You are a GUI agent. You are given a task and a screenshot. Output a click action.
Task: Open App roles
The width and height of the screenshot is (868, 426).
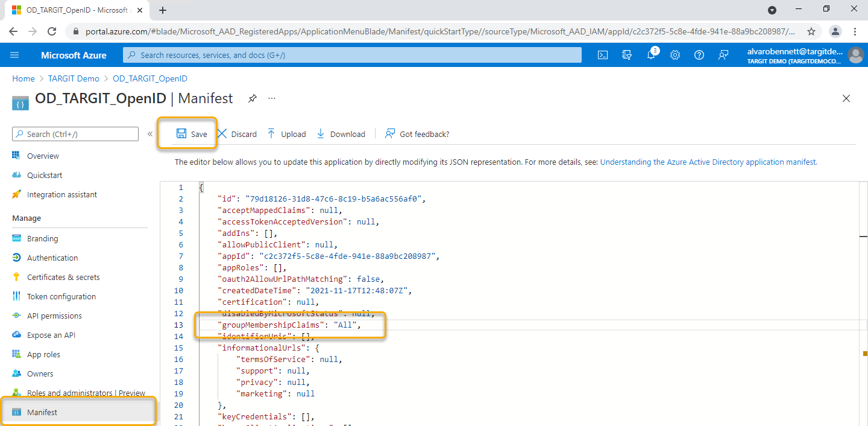tap(43, 354)
